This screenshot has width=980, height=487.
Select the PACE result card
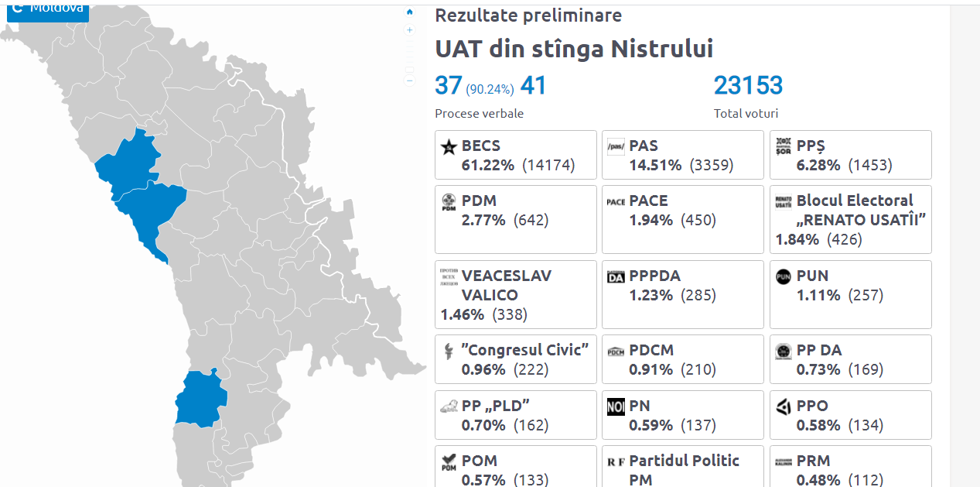tap(683, 219)
